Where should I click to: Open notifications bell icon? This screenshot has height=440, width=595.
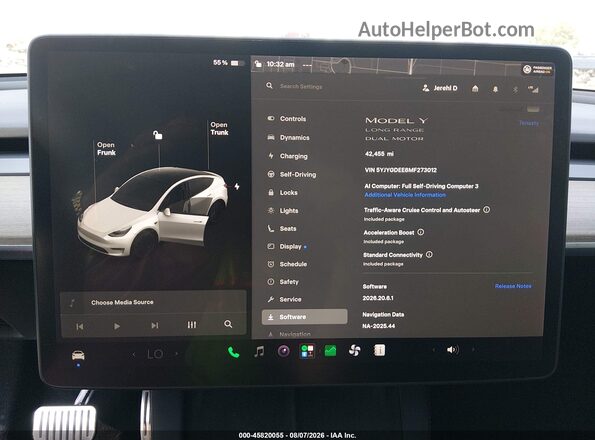[495, 89]
